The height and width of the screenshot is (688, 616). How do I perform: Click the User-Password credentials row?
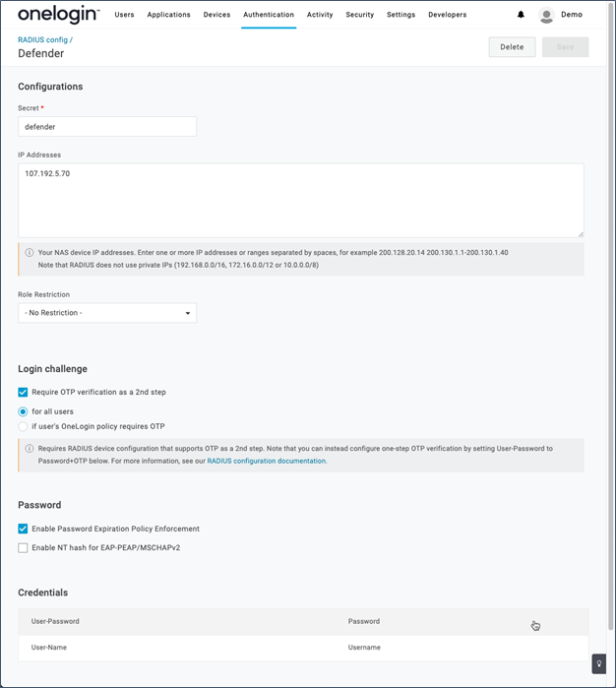coord(303,621)
